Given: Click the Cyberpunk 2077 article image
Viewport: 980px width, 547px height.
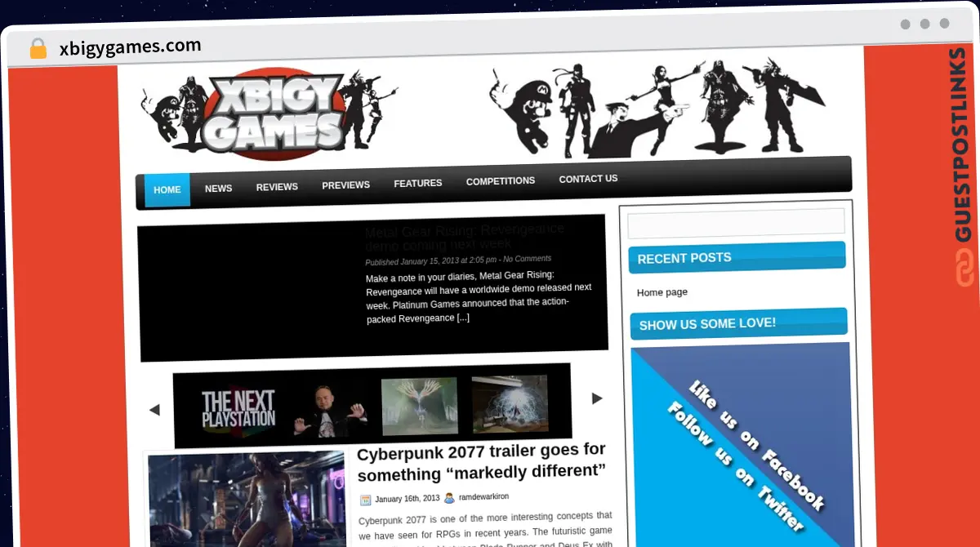Looking at the screenshot, I should click(247, 498).
